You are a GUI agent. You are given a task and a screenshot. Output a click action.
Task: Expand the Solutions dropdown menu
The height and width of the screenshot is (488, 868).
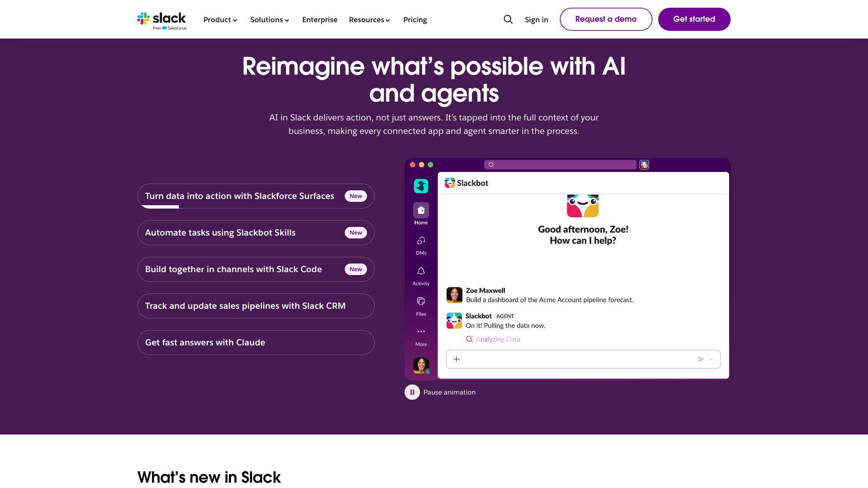click(270, 20)
